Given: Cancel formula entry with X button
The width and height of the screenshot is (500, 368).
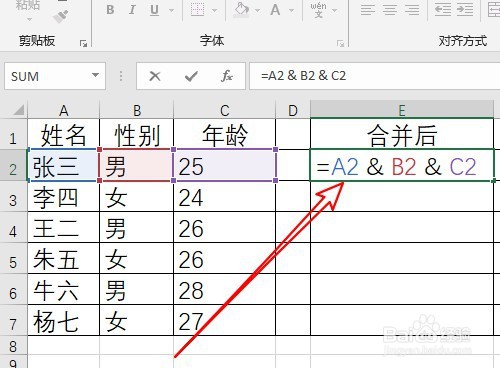Looking at the screenshot, I should click(x=155, y=76).
